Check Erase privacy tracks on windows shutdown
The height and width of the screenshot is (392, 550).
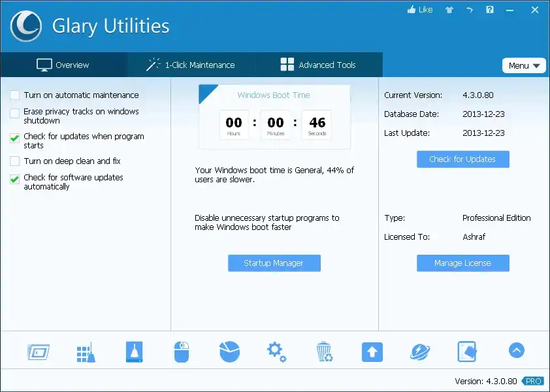[x=15, y=112]
